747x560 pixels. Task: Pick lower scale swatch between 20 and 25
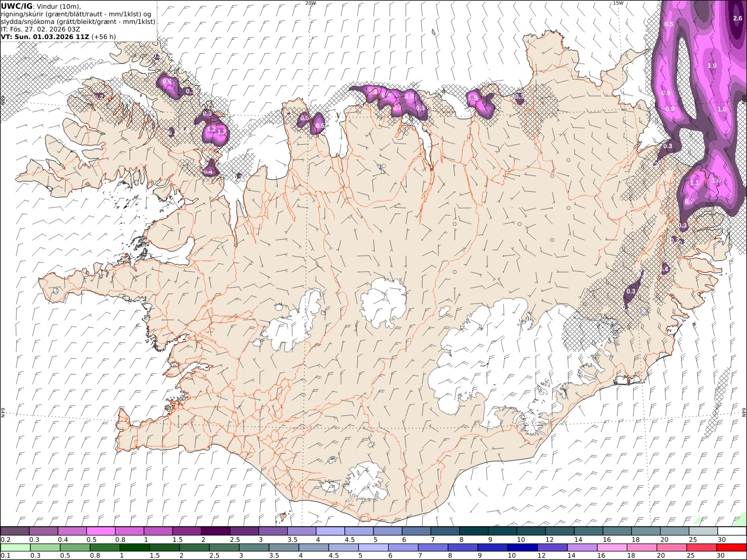click(x=672, y=548)
